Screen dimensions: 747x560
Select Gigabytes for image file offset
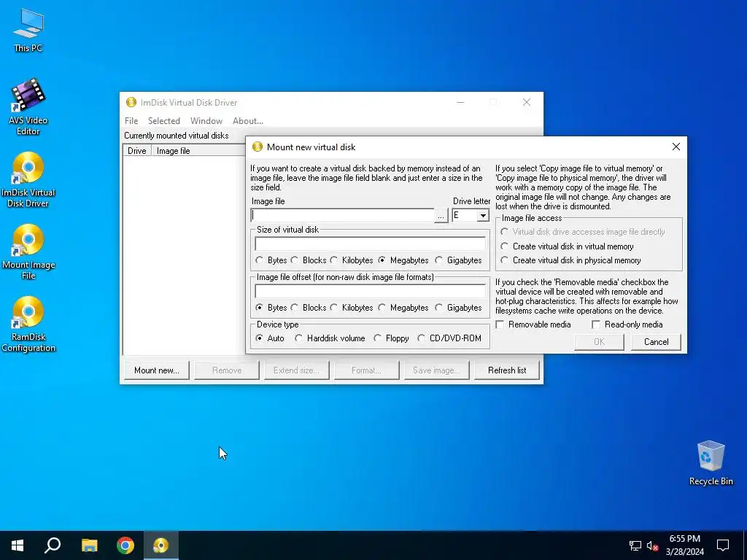[x=438, y=308]
